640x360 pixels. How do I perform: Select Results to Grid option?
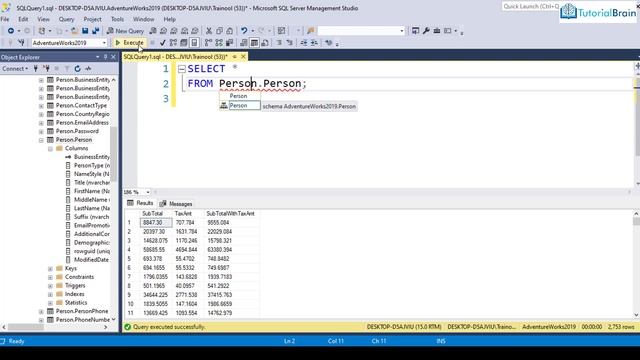[x=254, y=42]
